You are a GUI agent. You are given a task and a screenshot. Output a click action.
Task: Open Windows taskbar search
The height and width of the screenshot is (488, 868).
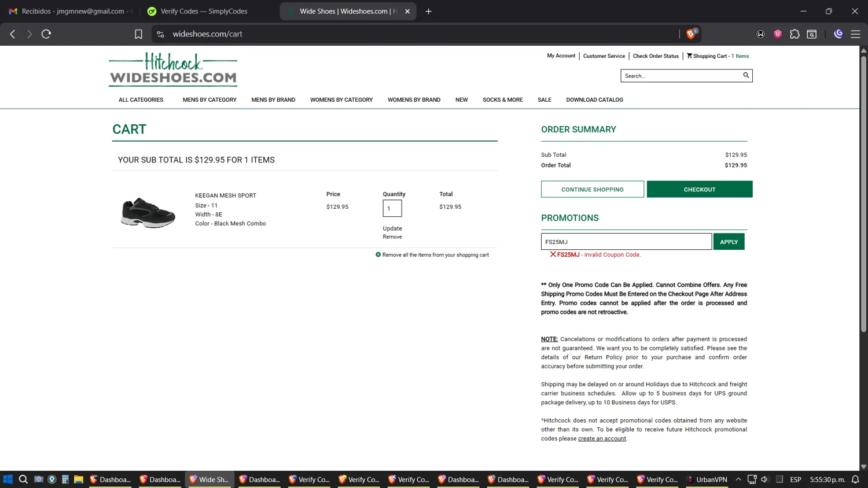(23, 479)
